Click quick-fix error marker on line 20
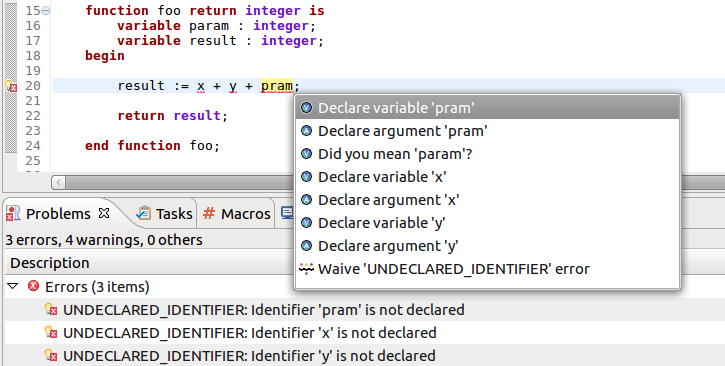The height and width of the screenshot is (366, 725). (11, 86)
